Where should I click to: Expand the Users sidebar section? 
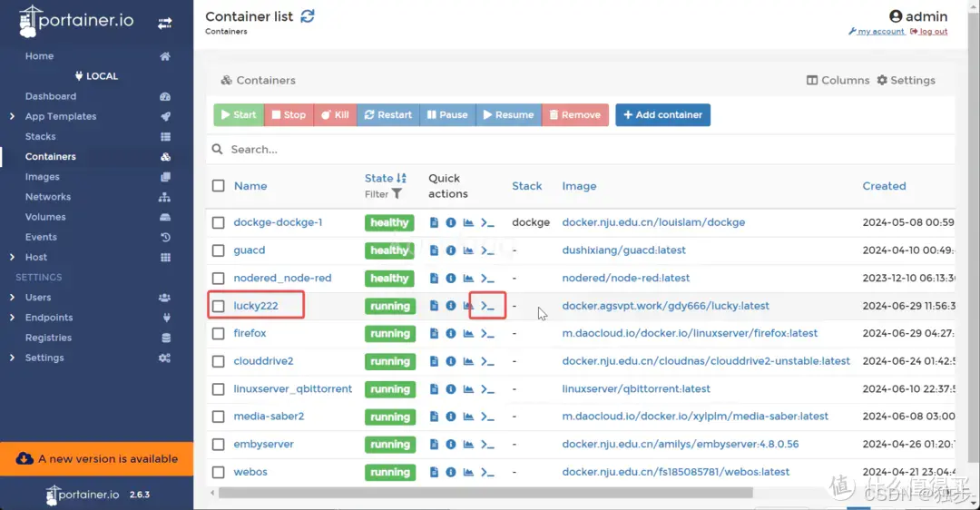12,298
